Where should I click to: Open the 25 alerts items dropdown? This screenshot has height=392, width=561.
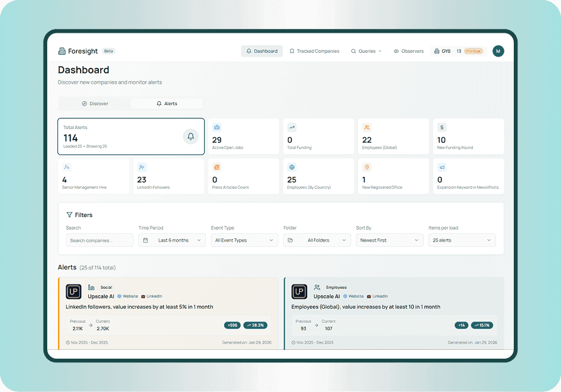click(x=462, y=240)
